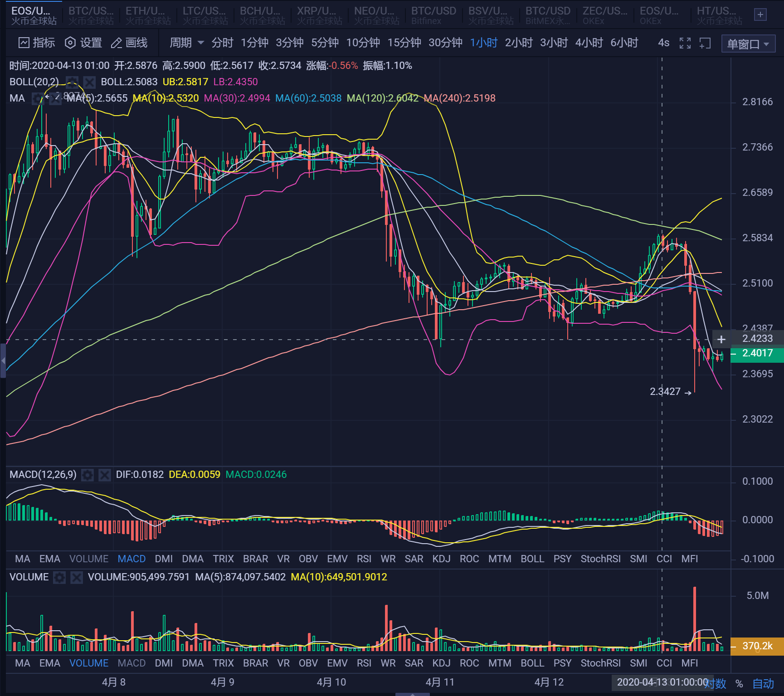Switch to the ETH/USDT 火币全球站 tab

(x=145, y=14)
